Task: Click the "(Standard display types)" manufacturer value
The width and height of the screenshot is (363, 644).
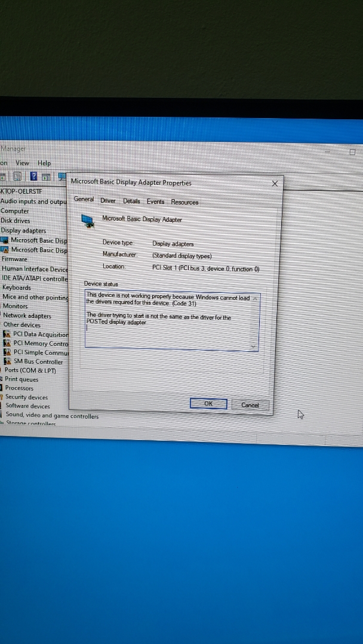Action: point(182,256)
